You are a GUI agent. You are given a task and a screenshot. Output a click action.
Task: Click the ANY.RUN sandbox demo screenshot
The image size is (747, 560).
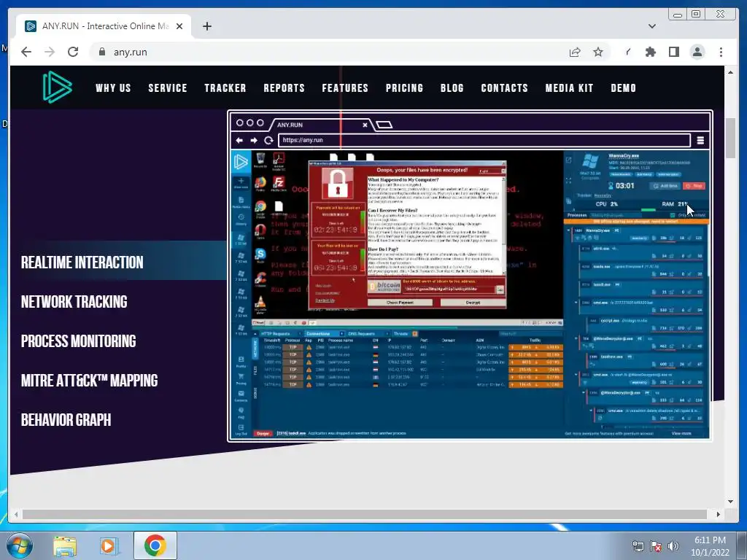pos(470,276)
